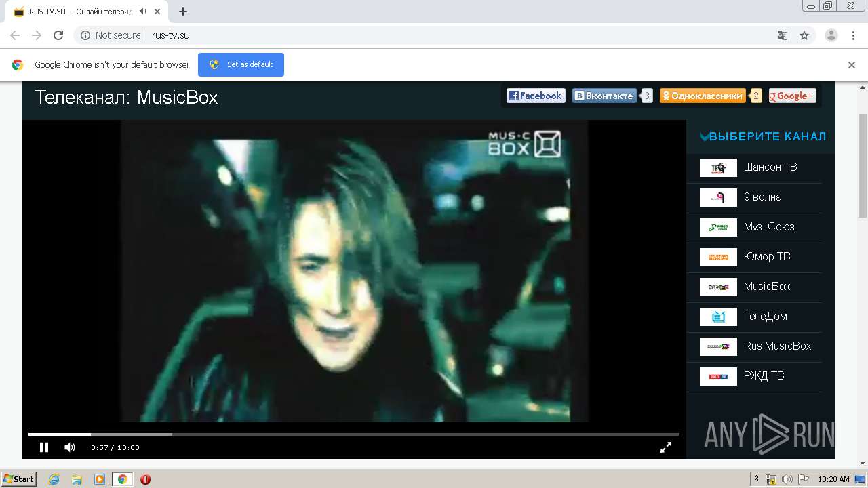The height and width of the screenshot is (488, 868).
Task: Launch Internet Explorer from taskbar
Action: [54, 479]
